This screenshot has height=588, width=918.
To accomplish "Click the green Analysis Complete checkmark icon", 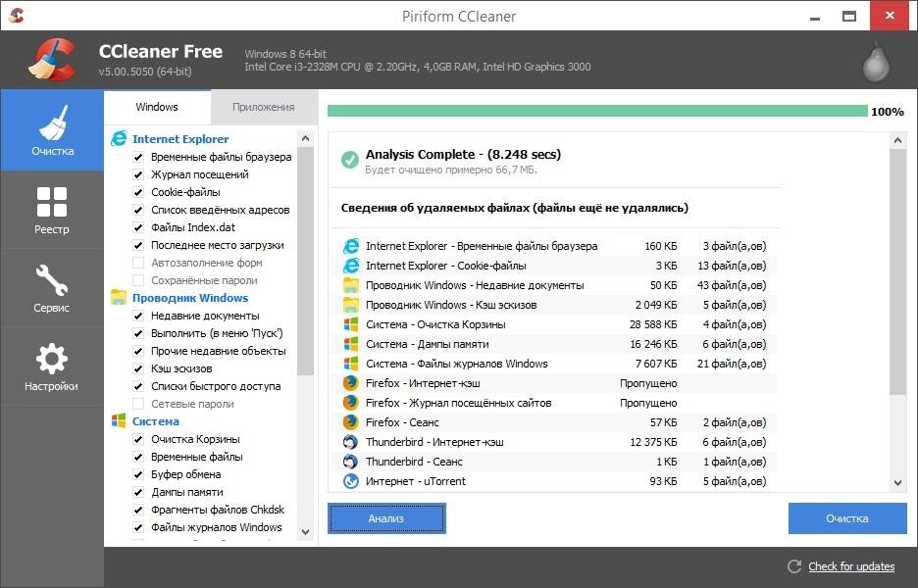I will coord(350,159).
